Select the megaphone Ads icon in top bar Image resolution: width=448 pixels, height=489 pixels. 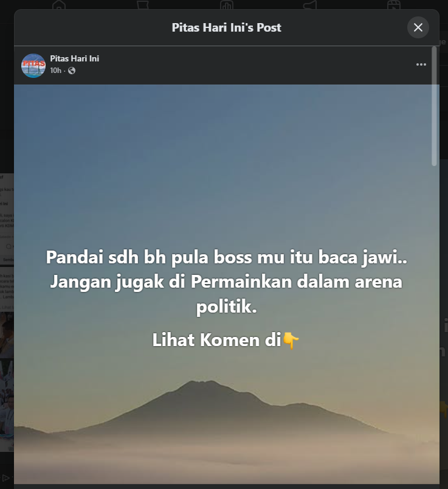pos(310,5)
